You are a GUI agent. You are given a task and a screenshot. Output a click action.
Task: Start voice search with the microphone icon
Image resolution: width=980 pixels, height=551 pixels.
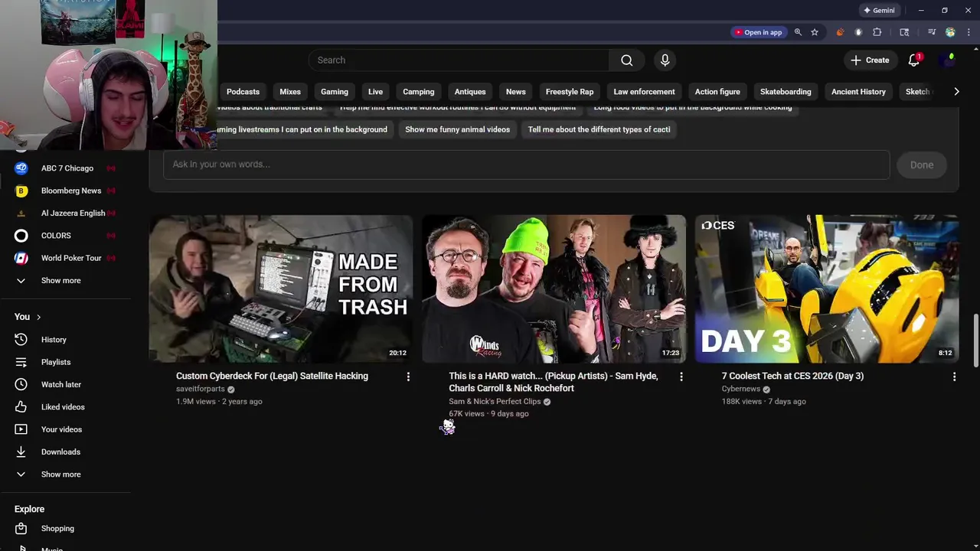point(665,60)
